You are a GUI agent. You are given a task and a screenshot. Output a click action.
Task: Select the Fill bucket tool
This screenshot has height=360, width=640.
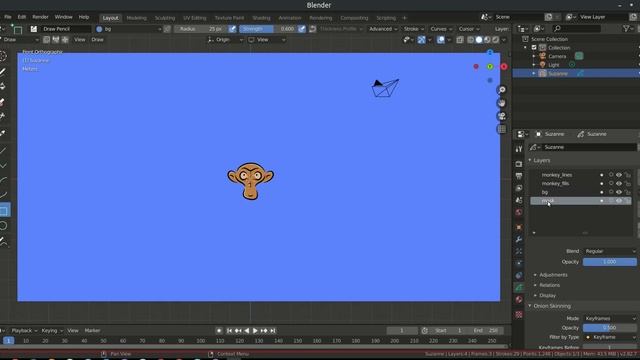3,87
